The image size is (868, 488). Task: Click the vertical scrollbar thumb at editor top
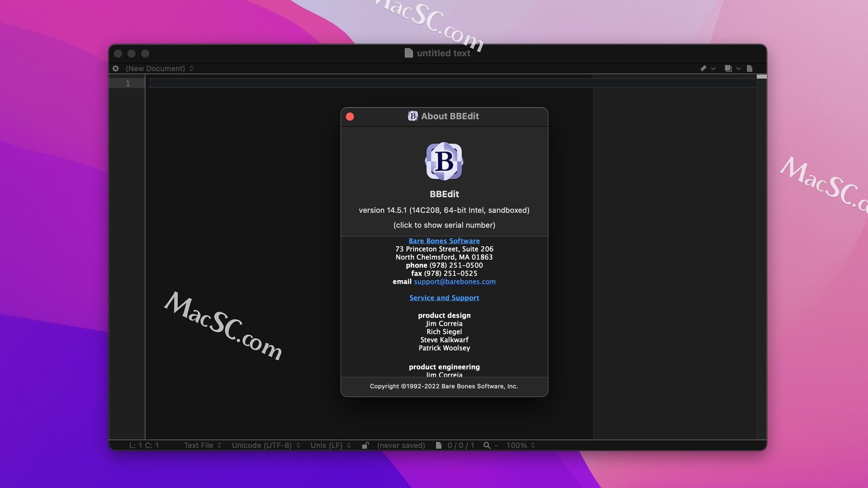tap(762, 77)
